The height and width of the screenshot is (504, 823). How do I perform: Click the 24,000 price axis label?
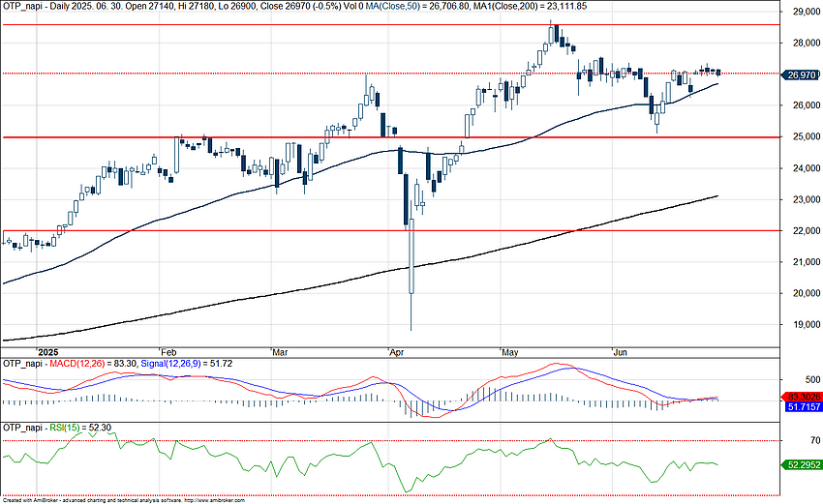[808, 168]
